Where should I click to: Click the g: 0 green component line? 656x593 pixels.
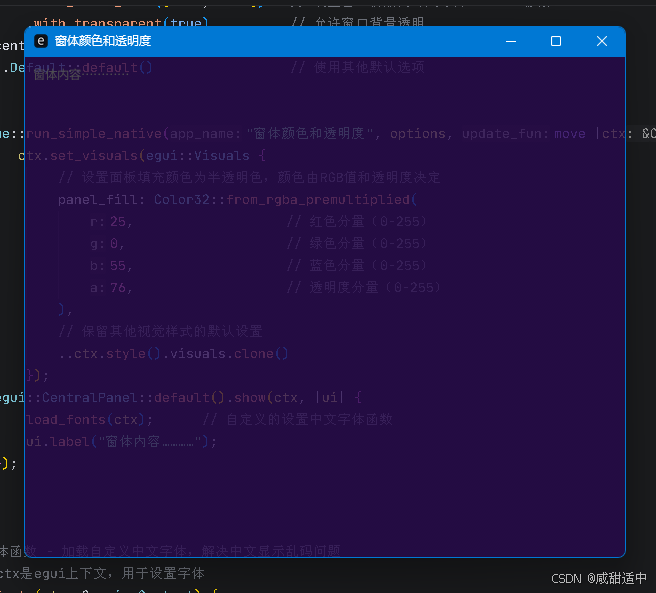[106, 243]
